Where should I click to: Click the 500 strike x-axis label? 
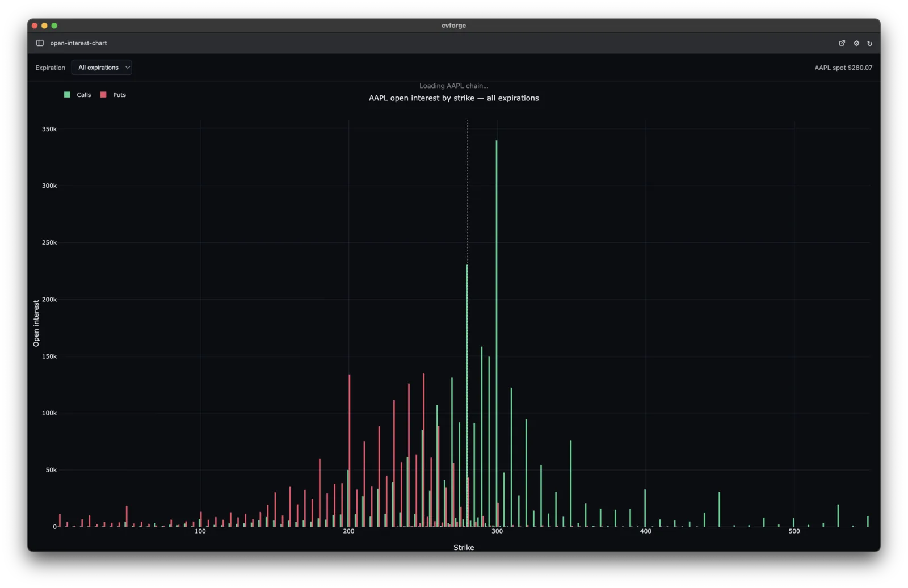point(794,531)
